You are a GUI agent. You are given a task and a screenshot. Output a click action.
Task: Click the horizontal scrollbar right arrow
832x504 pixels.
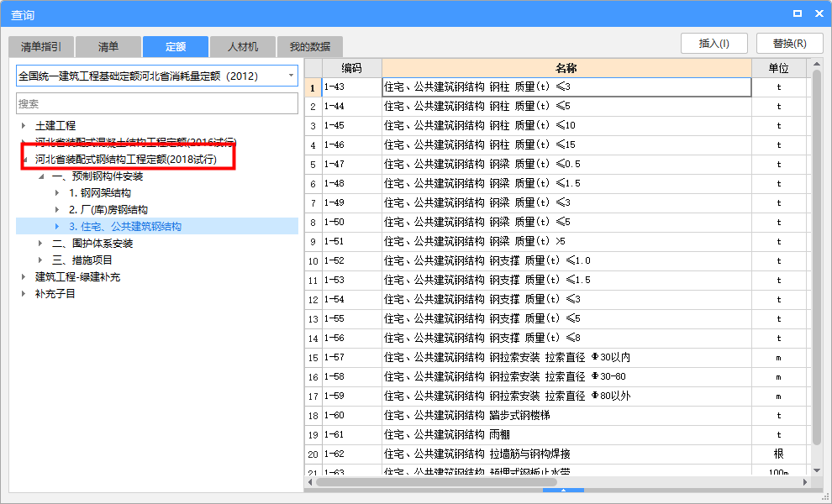[805, 481]
